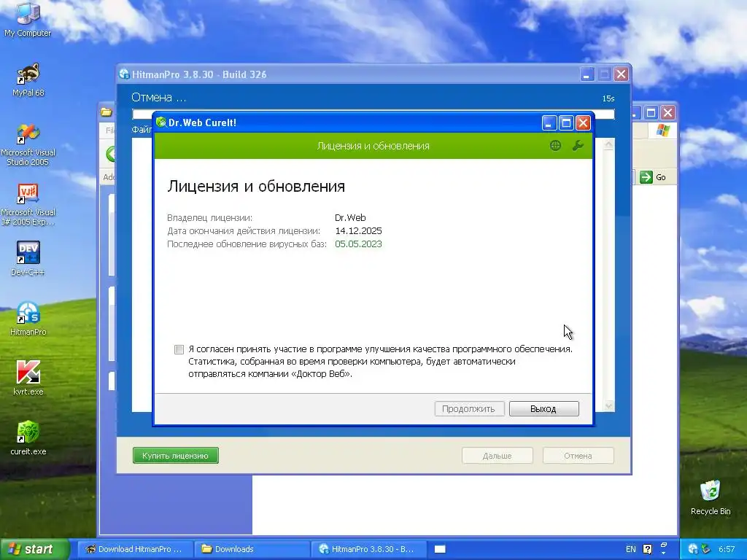Select Microsoft Visual Studio 2005 desktop icon
This screenshot has width=747, height=560.
tap(28, 144)
